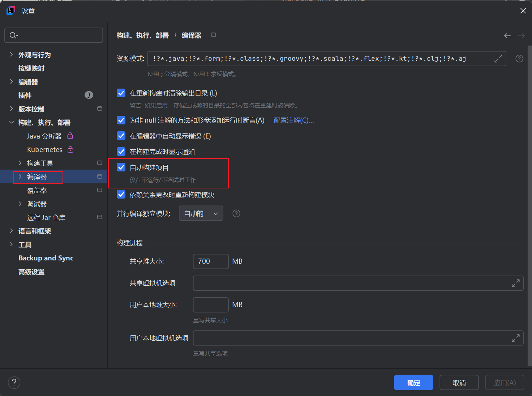Open help icon beside 并行编译独立模块 dropdown
532x396 pixels.
[236, 213]
